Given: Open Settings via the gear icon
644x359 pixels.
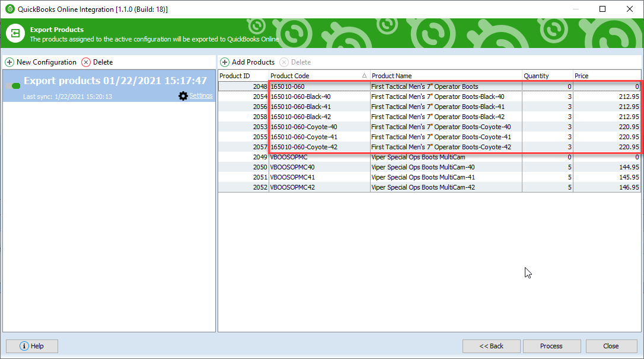Looking at the screenshot, I should point(183,96).
